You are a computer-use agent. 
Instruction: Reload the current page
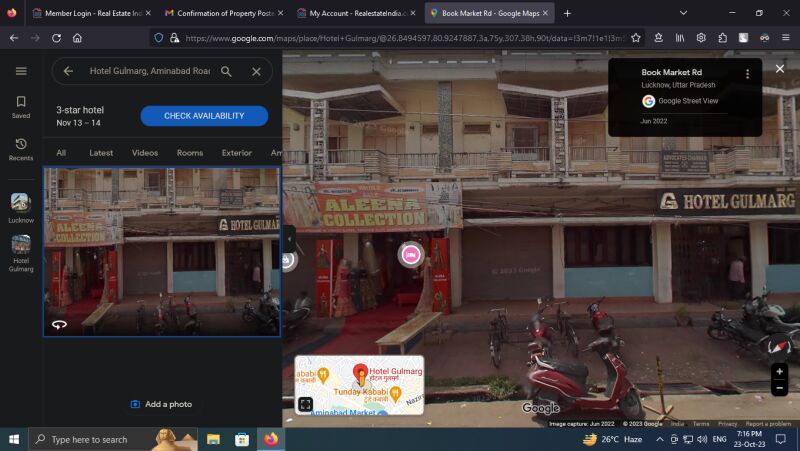[x=56, y=38]
